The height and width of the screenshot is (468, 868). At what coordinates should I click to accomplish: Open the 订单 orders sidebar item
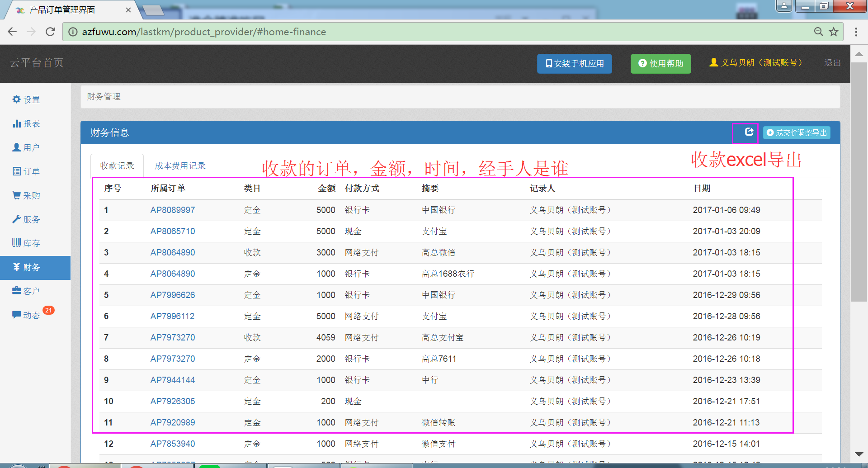tap(26, 171)
